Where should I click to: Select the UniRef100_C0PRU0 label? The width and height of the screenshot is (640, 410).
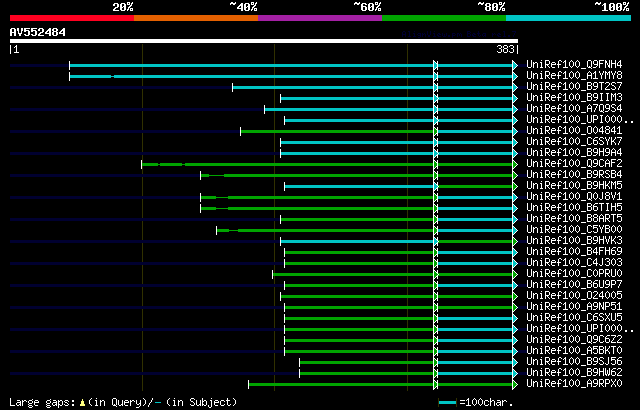point(574,274)
